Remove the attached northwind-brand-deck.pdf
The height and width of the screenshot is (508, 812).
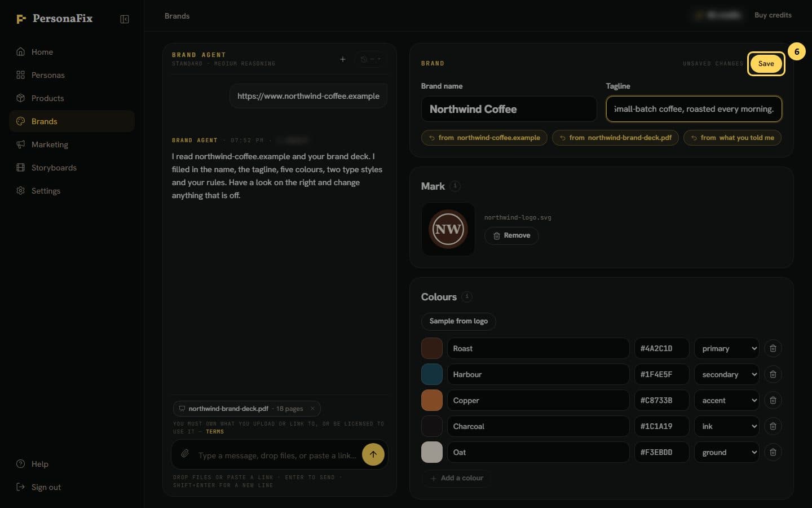pos(312,409)
